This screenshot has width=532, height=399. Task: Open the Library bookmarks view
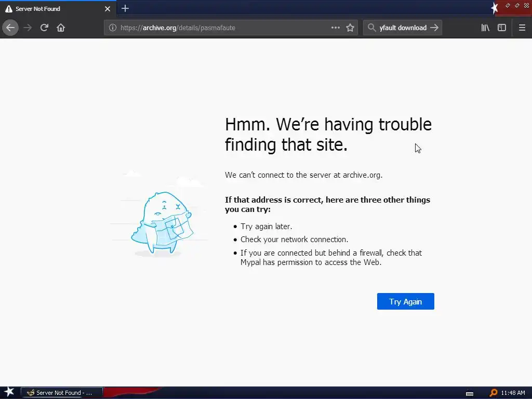[485, 28]
